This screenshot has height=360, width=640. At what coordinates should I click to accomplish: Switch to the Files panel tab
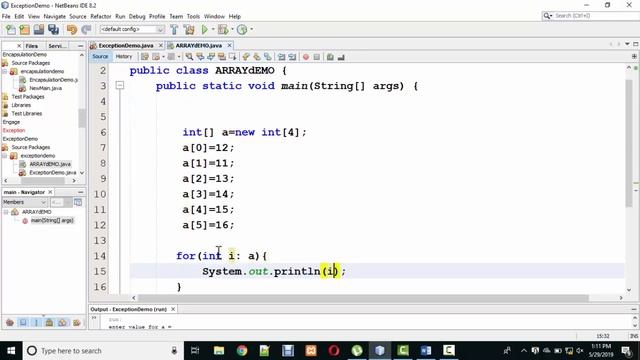[x=31, y=46]
